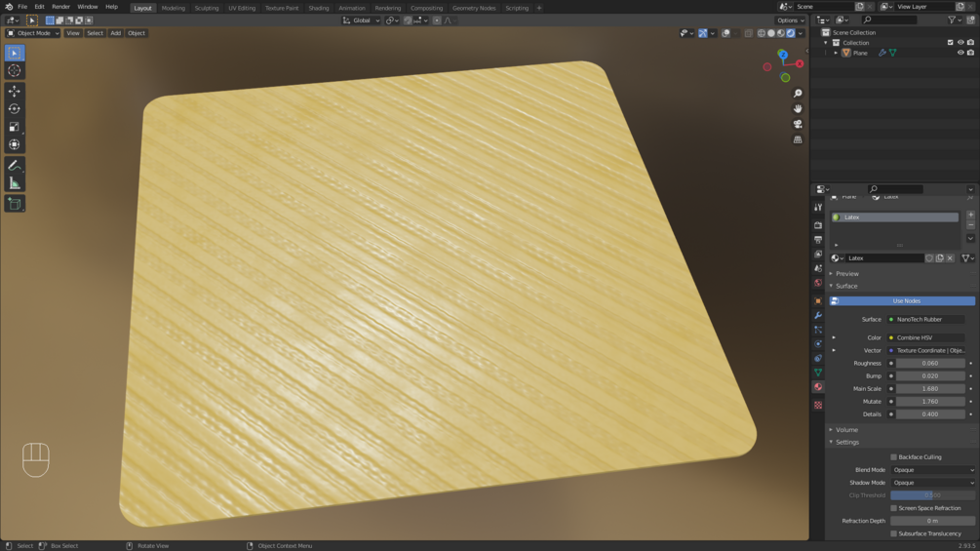Select the Move tool
This screenshot has width=980, height=551.
tap(15, 92)
